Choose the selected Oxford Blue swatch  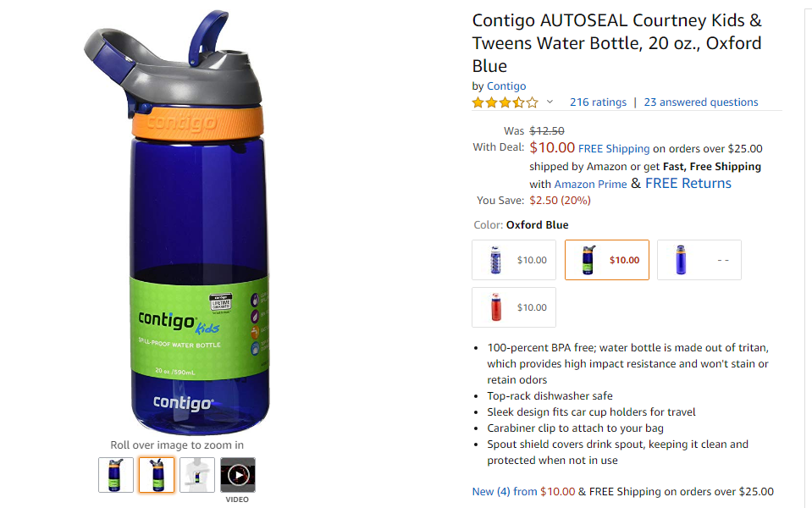607,260
